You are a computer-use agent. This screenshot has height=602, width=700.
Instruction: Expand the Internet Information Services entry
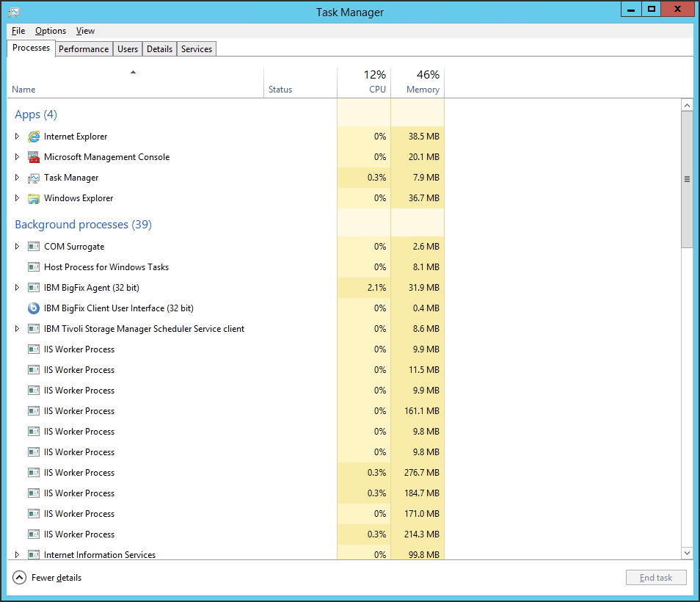click(17, 554)
